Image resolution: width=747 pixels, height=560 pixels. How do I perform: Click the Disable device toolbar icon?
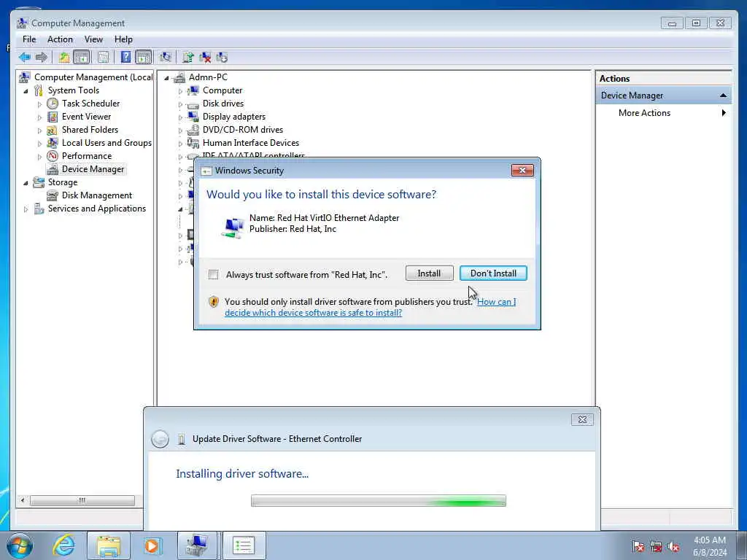pyautogui.click(x=222, y=58)
